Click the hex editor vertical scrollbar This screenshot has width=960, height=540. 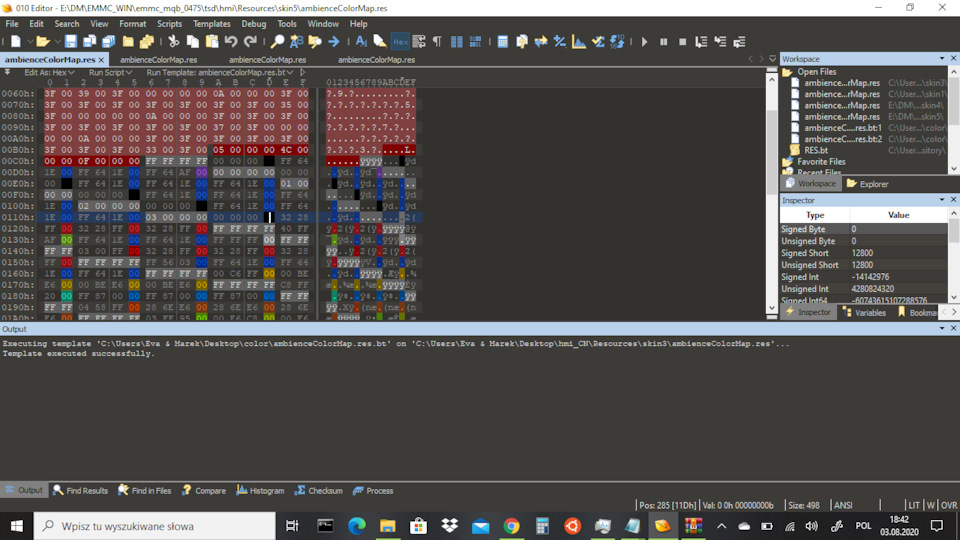(x=771, y=193)
